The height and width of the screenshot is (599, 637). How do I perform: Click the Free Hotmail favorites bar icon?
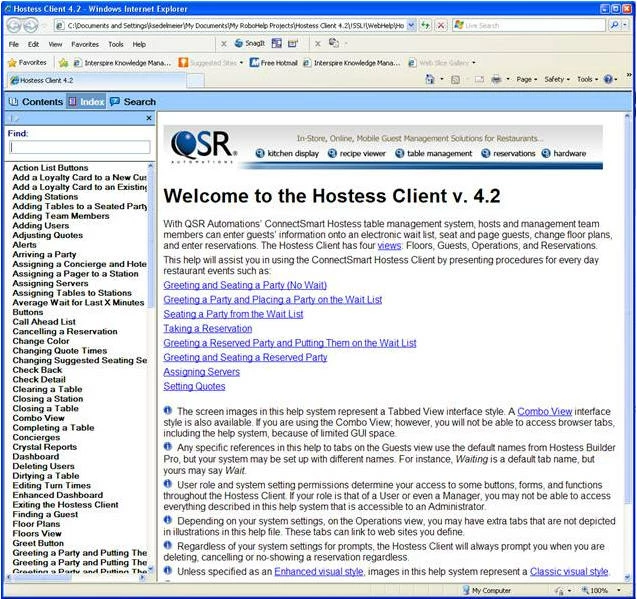pyautogui.click(x=254, y=63)
